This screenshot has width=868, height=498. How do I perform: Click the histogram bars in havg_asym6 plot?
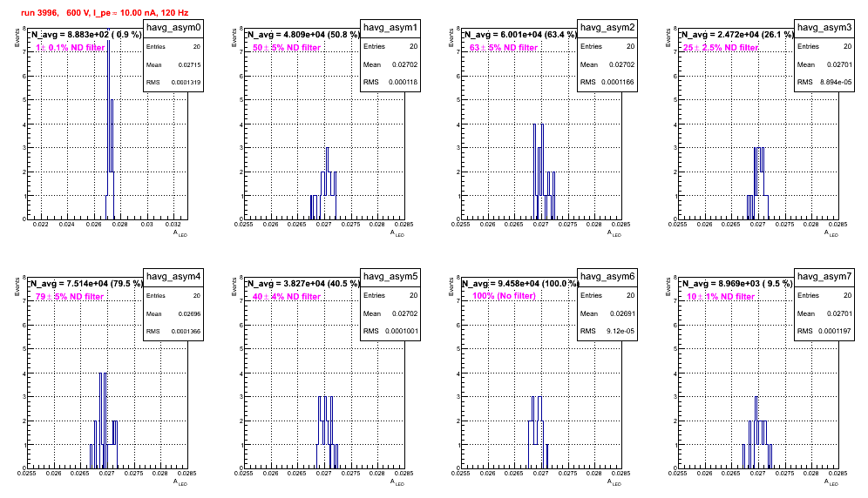click(x=538, y=432)
